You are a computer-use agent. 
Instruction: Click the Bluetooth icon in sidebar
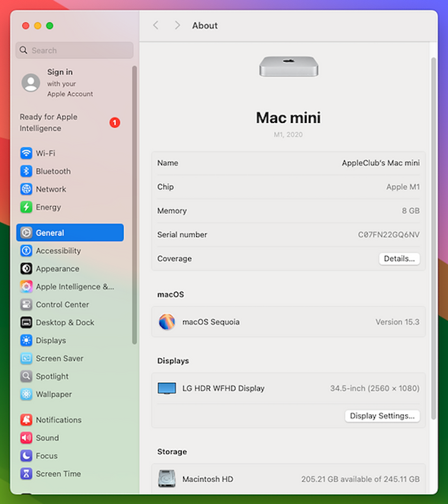click(26, 171)
